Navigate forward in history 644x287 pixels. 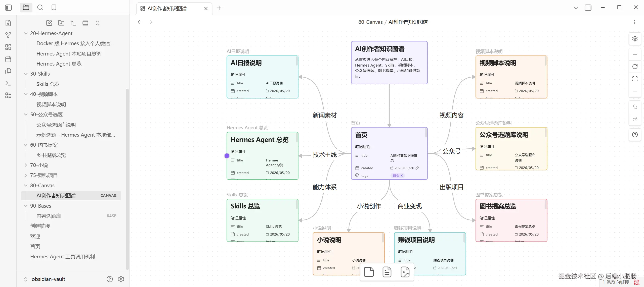[150, 22]
